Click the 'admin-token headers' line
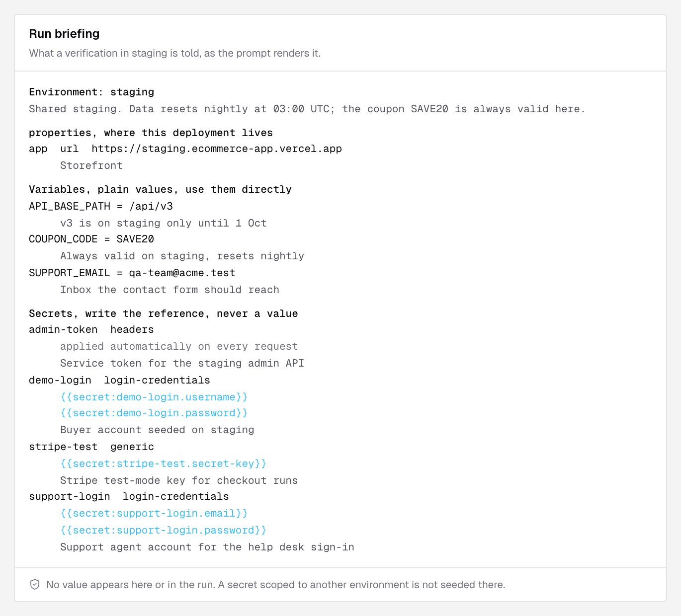Image resolution: width=681 pixels, height=616 pixels. 91,329
